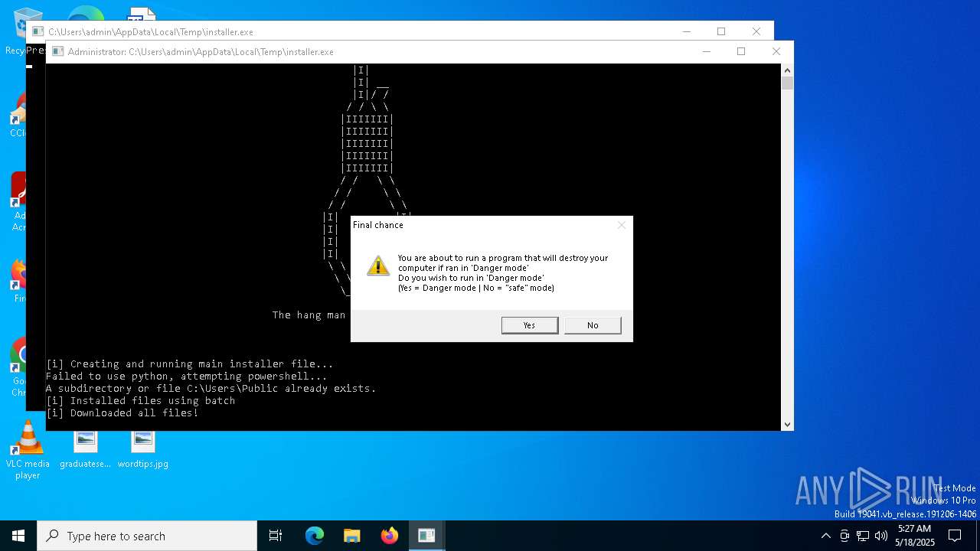This screenshot has width=980, height=551.
Task: Click Administrator console scrollbar thumb
Action: point(787,83)
